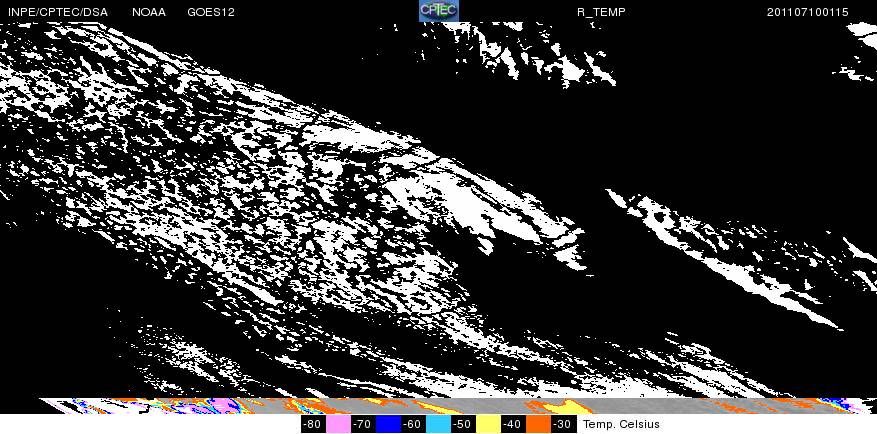Select the orange -40 to -30 legend swatch
The image size is (877, 434).
click(539, 424)
